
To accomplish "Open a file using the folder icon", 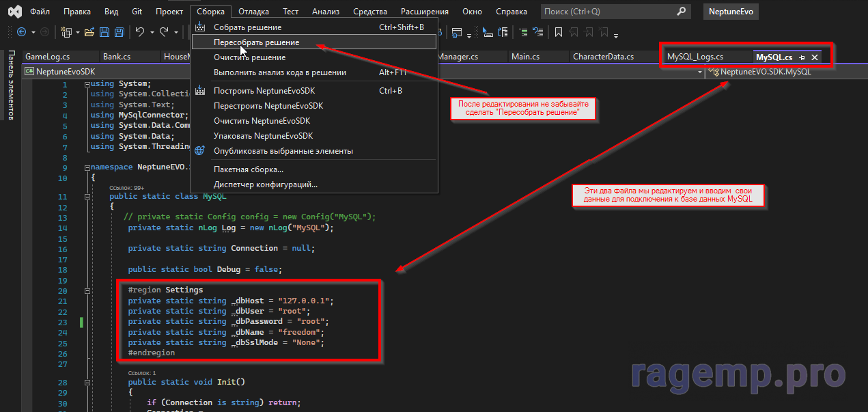I will pos(90,32).
